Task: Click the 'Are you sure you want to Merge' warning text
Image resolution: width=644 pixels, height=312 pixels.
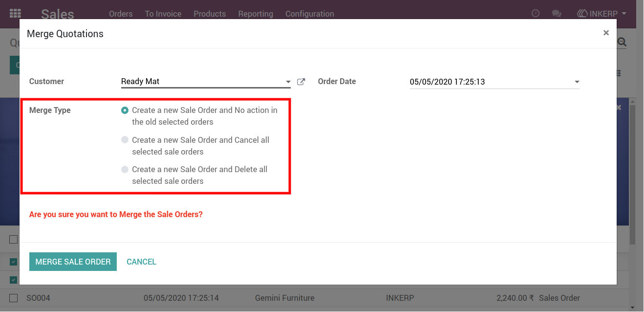Action: click(x=116, y=214)
